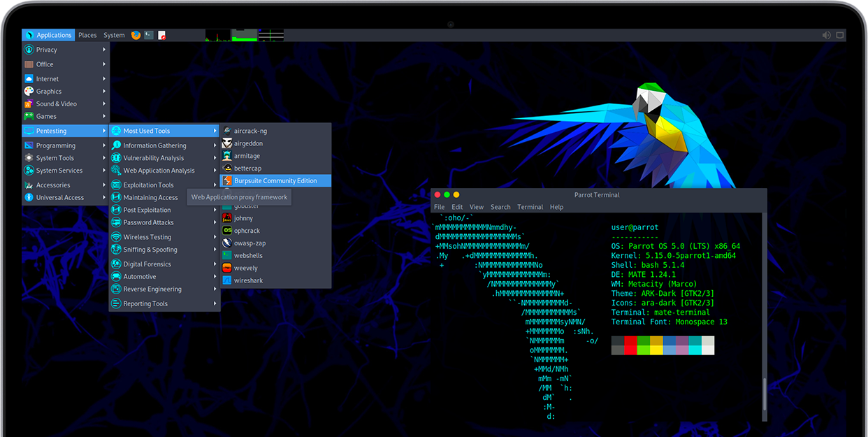Screen dimensions: 868x437
Task: Click the volume speaker icon in the panel
Action: (827, 35)
